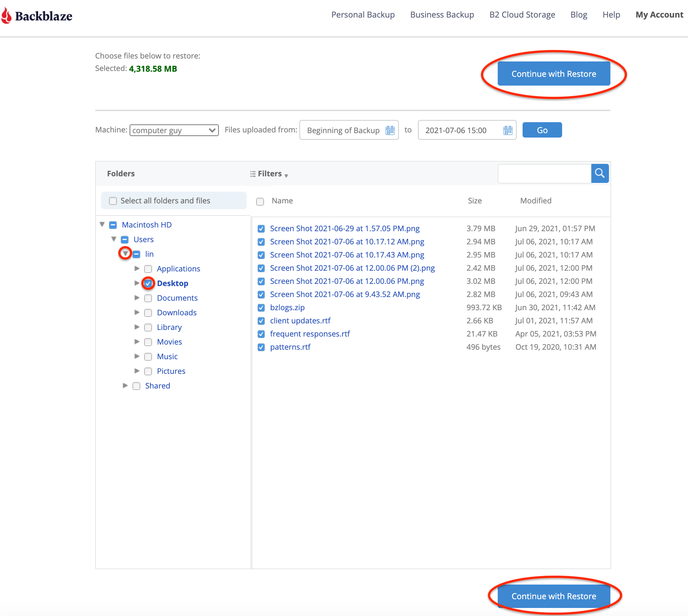Image resolution: width=688 pixels, height=616 pixels.
Task: Open the Macintosh HD folder link
Action: pyautogui.click(x=147, y=225)
